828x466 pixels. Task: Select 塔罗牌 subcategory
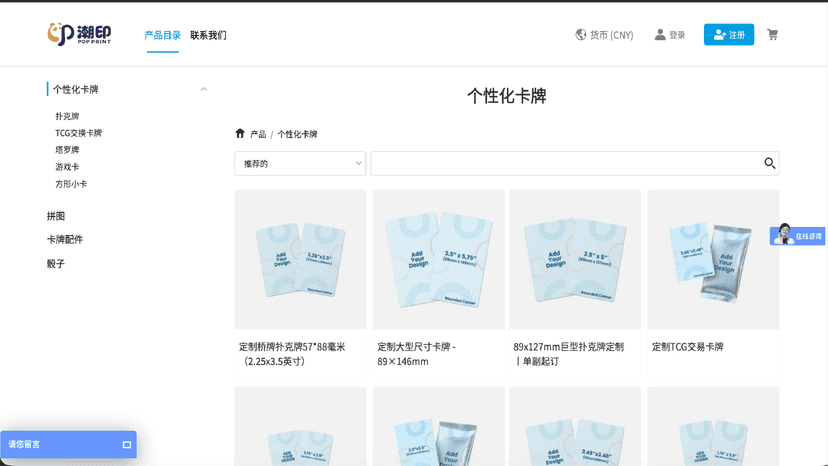point(67,150)
